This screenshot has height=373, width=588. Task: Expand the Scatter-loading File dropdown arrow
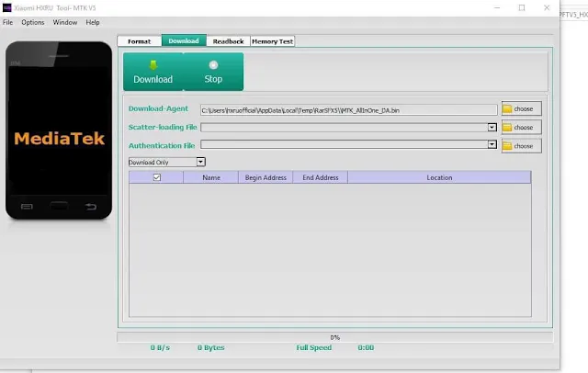tap(492, 128)
